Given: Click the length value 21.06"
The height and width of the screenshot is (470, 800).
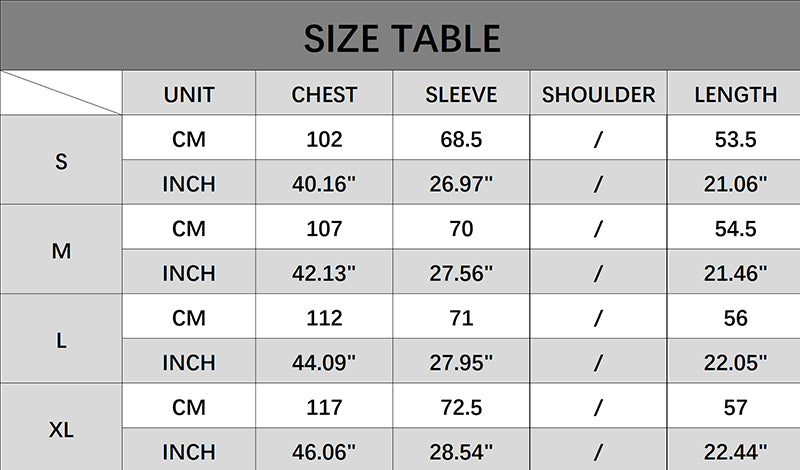Looking at the screenshot, I should click(x=735, y=184).
